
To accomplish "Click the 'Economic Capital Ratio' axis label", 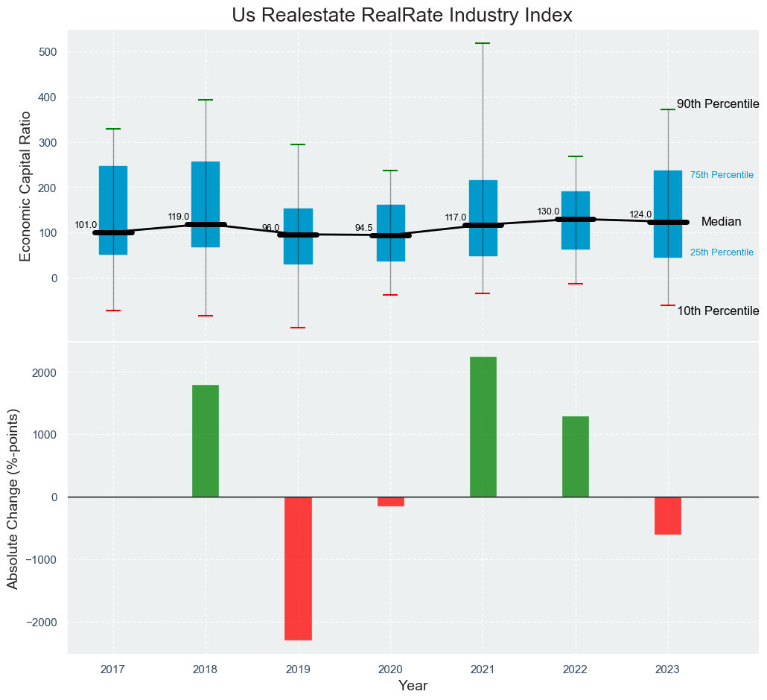I will (x=25, y=186).
